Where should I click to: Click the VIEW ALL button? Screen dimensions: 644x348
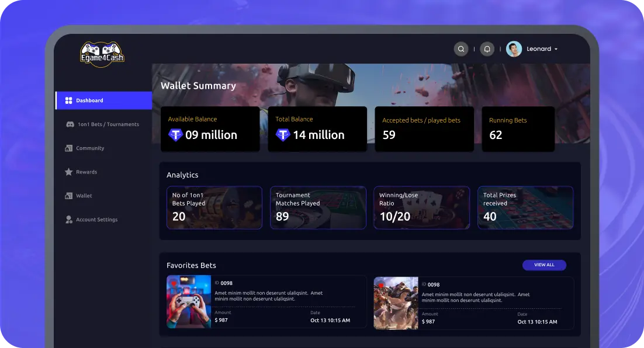[x=544, y=265]
